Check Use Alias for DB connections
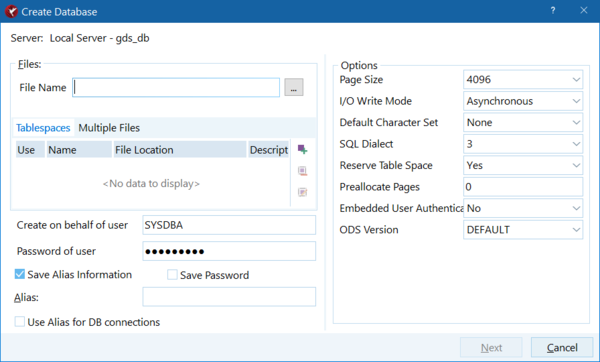The height and width of the screenshot is (362, 600). tap(20, 321)
